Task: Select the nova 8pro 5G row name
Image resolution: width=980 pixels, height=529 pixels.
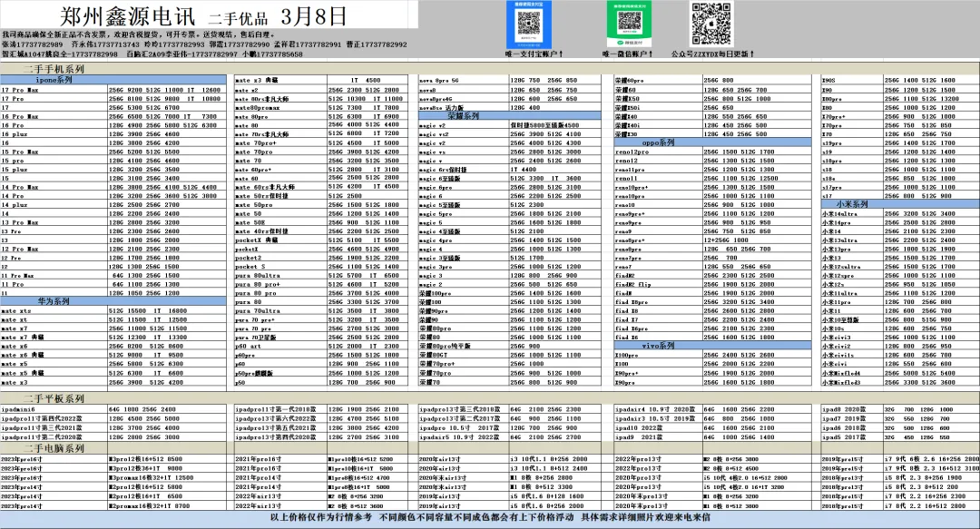Action: click(439, 81)
